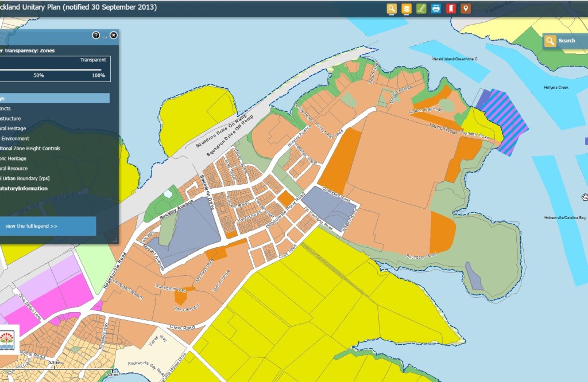Click 'view the full legend >>' button
Viewport: 588px width, 382px height.
(x=32, y=226)
